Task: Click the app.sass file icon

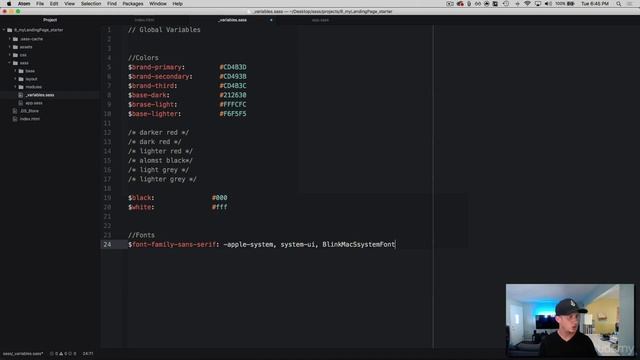Action: pos(21,103)
